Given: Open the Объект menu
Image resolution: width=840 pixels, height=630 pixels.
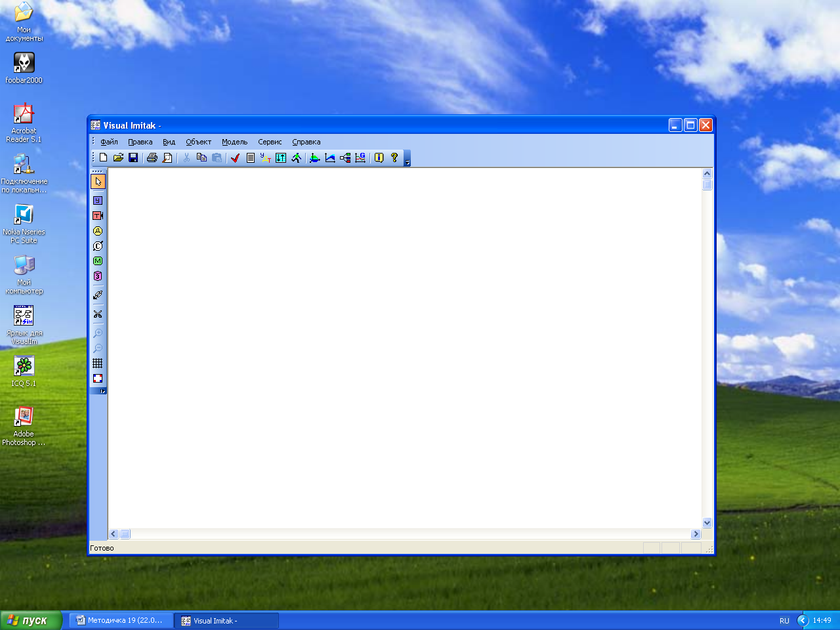Looking at the screenshot, I should click(x=198, y=142).
